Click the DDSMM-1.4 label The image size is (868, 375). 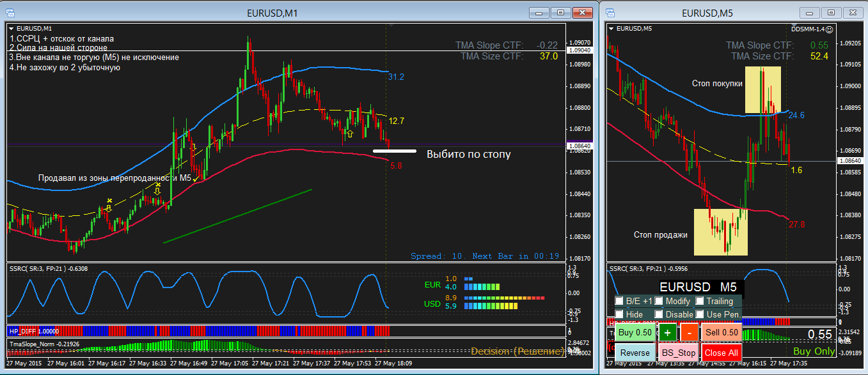(808, 29)
